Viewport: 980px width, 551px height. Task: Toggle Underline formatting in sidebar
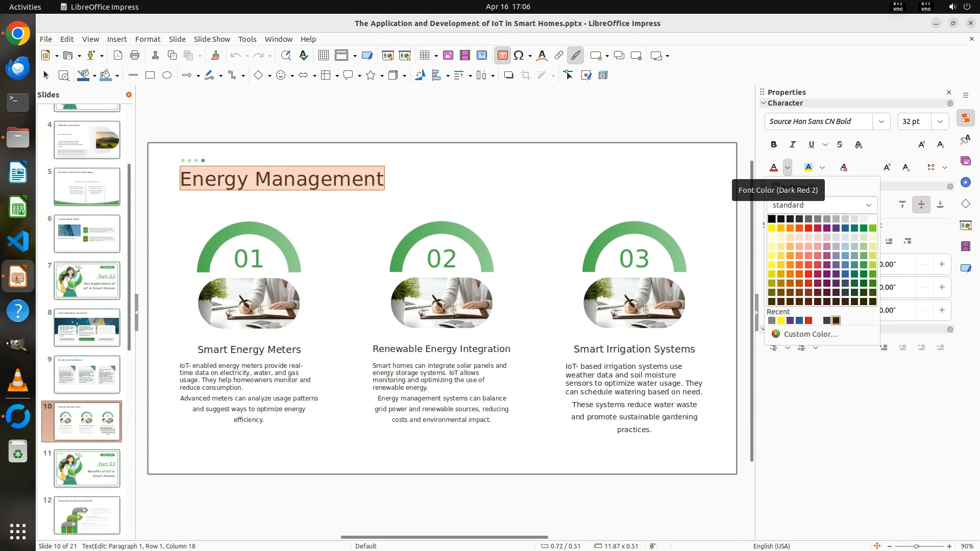coord(812,145)
